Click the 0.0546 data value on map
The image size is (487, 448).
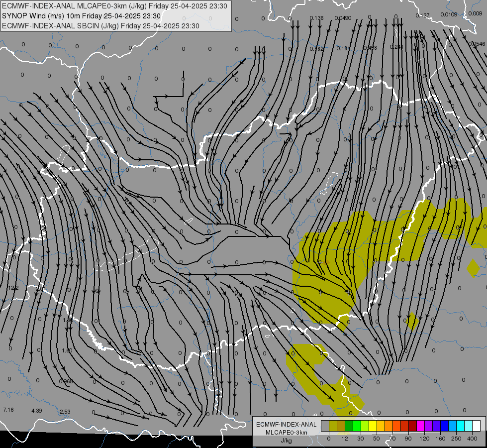coord(477,44)
